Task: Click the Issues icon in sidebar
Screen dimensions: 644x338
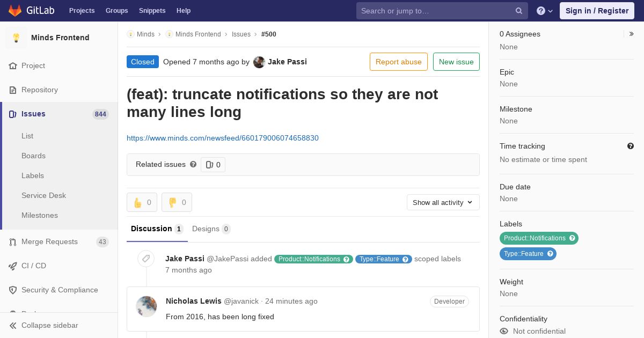Action: point(13,114)
